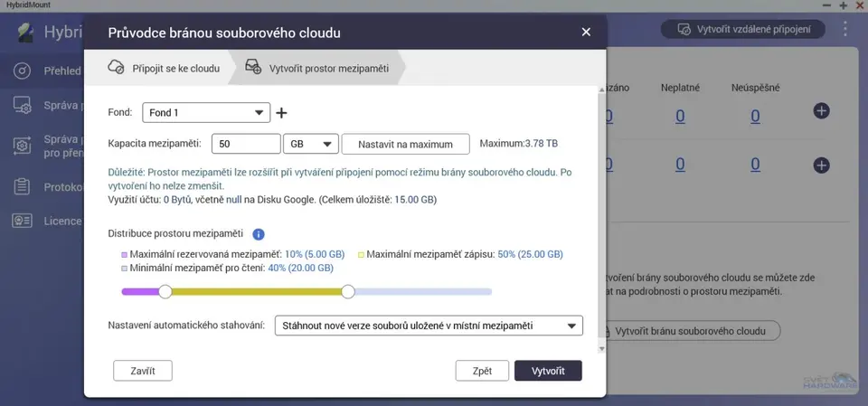Click the three-dot menu icon in top right

coord(845,29)
